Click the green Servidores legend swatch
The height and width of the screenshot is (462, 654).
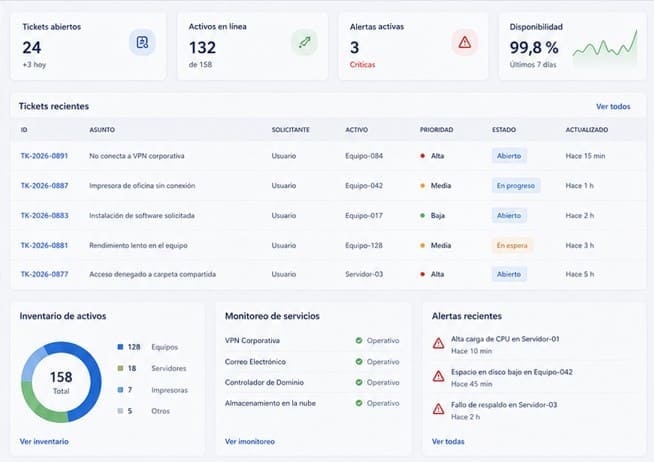click(x=121, y=368)
